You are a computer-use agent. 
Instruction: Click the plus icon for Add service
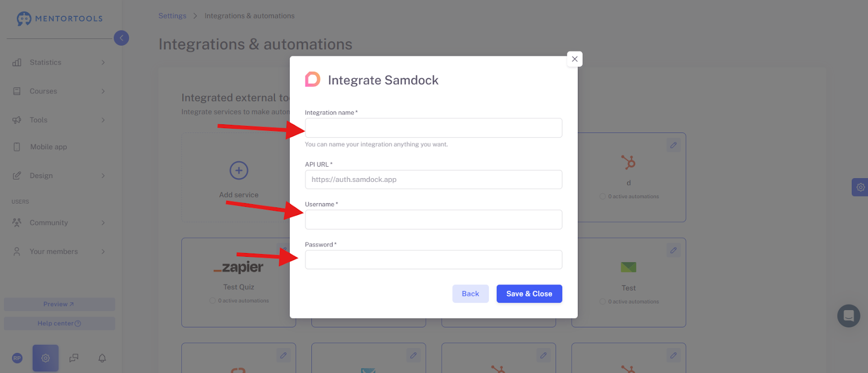click(x=239, y=170)
